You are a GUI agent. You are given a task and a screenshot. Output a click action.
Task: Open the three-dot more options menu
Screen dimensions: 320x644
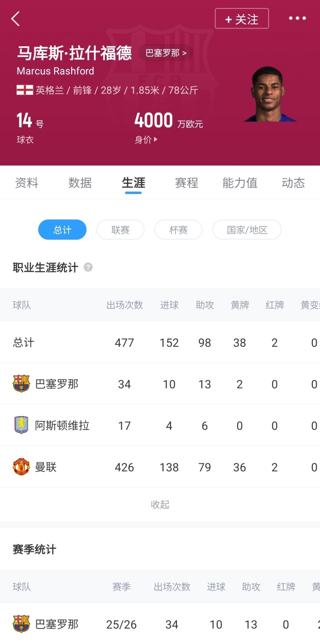click(297, 18)
